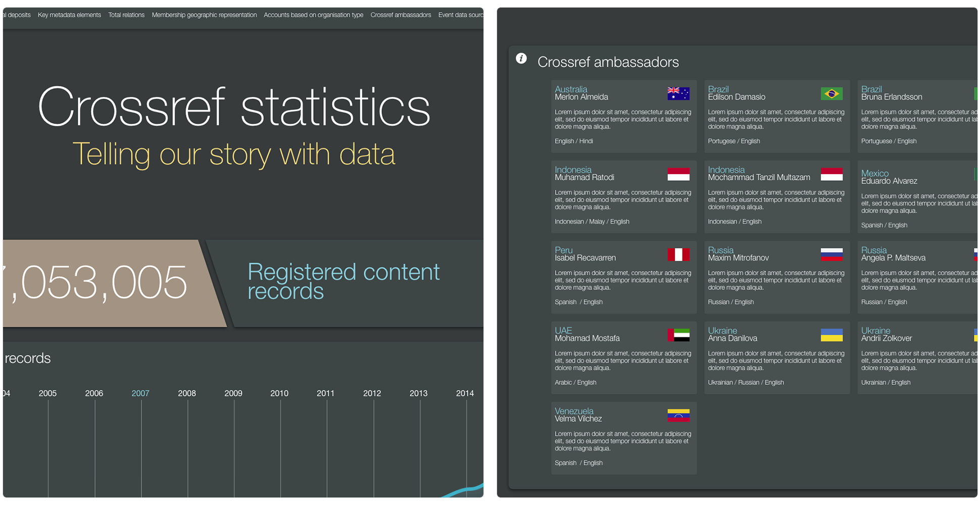Open Membership geographic representation tab
980x505 pixels.
pos(204,15)
